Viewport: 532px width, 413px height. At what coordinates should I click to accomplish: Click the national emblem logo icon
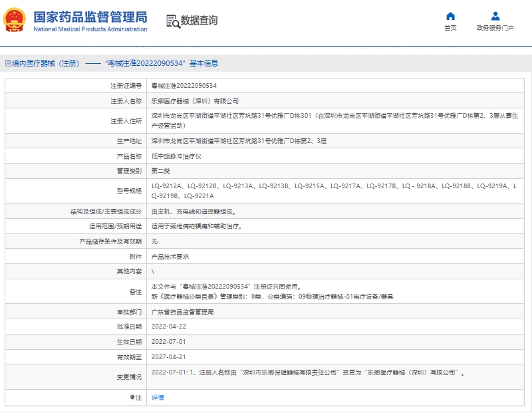tap(15, 21)
